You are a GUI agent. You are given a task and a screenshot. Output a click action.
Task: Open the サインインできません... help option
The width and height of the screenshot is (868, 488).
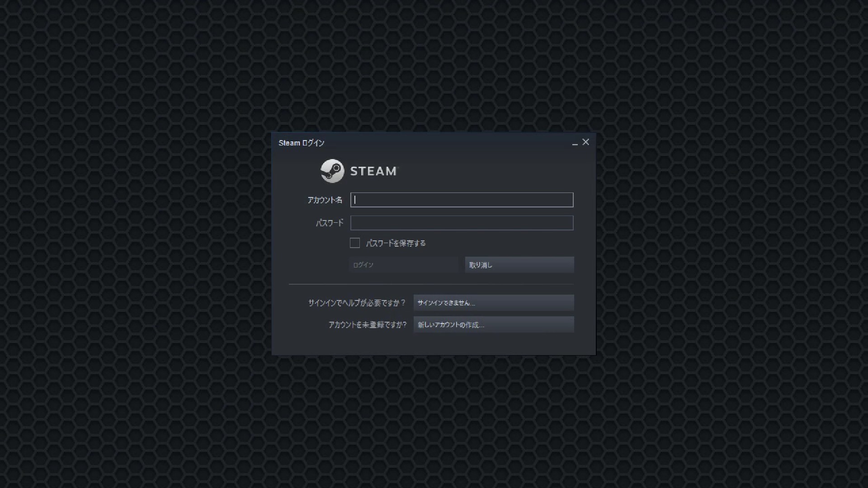click(x=494, y=303)
